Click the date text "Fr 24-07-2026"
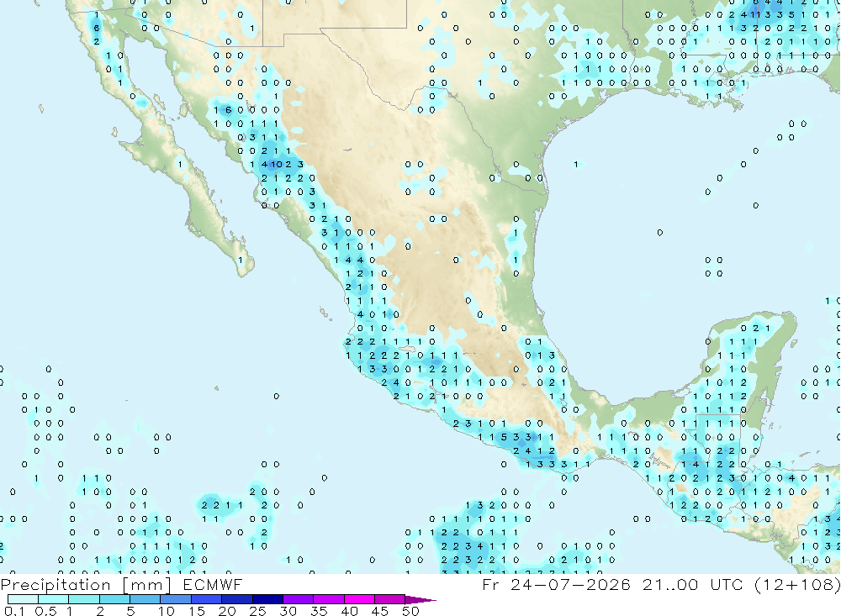 [557, 584]
